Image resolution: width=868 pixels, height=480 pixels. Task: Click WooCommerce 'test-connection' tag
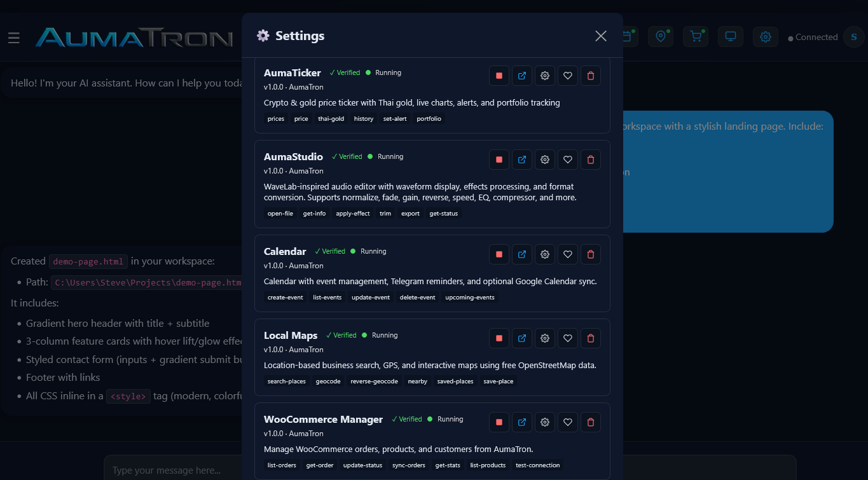tap(538, 465)
